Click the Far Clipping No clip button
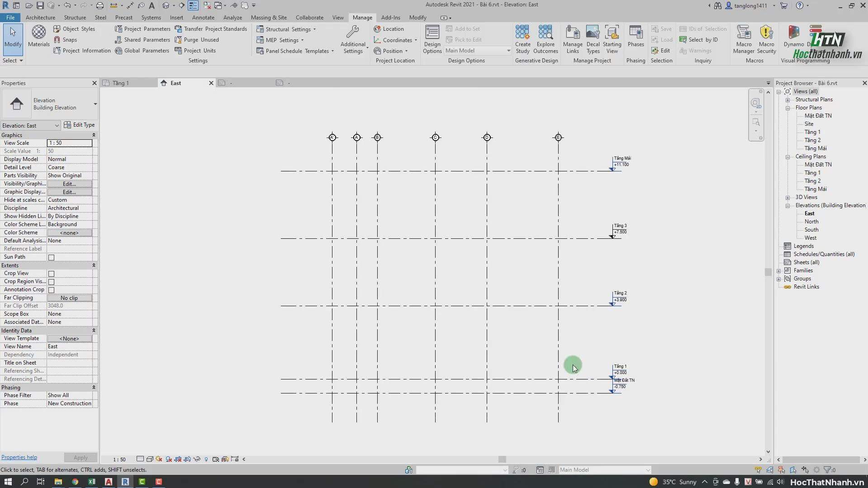The height and width of the screenshot is (488, 868). coord(70,298)
